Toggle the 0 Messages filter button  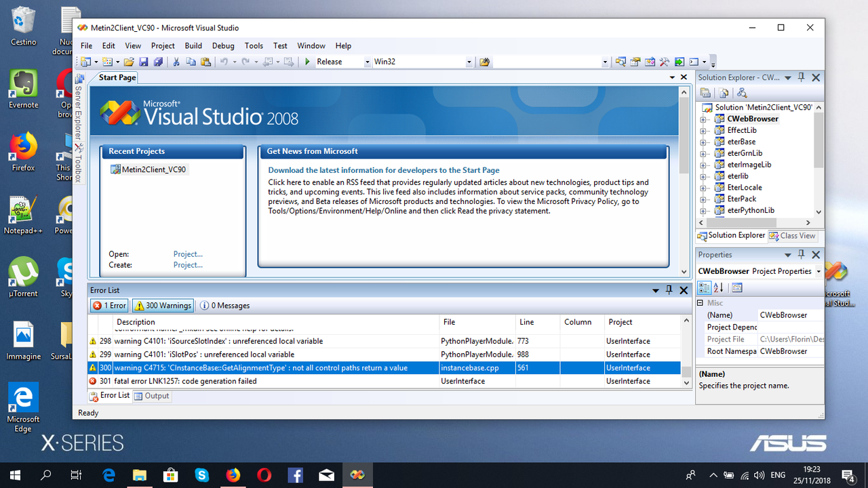tap(224, 306)
